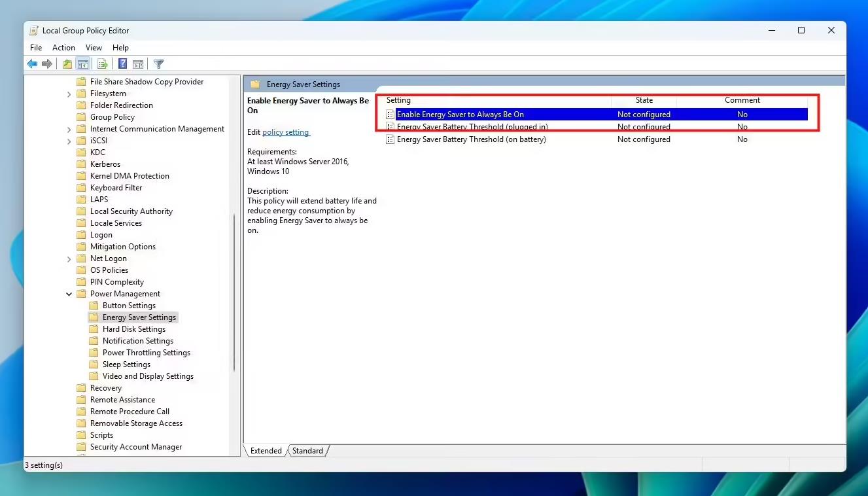Click the policy setting link
This screenshot has width=868, height=496.
pyautogui.click(x=285, y=132)
